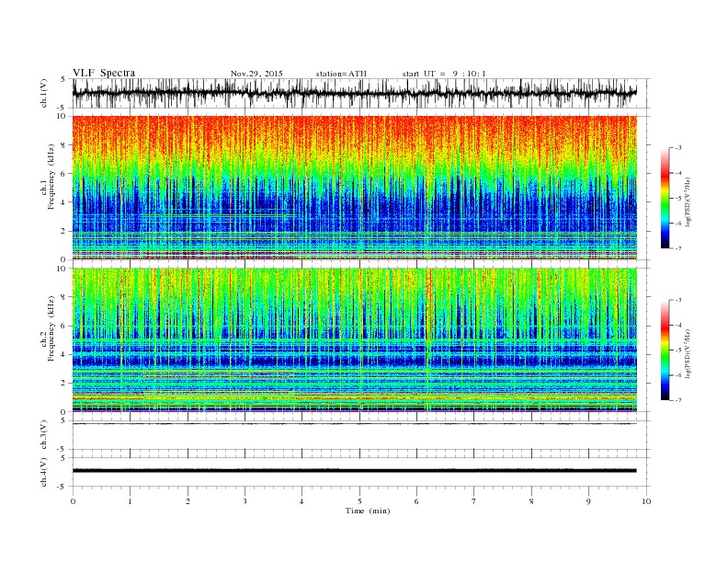Click the "2" kHz tick on ch.1 frequency axis
Image resolution: width=728 pixels, height=563 pixels.
coord(64,231)
